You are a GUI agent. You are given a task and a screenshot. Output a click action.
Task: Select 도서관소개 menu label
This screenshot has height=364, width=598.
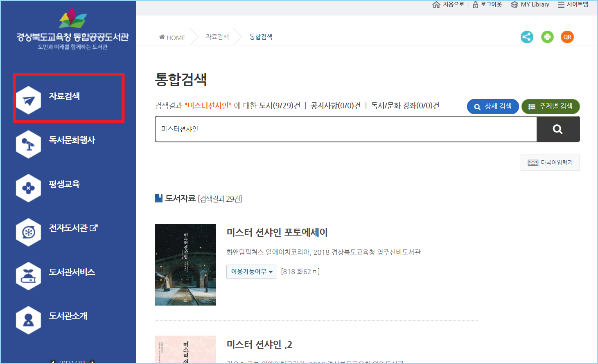pos(68,316)
